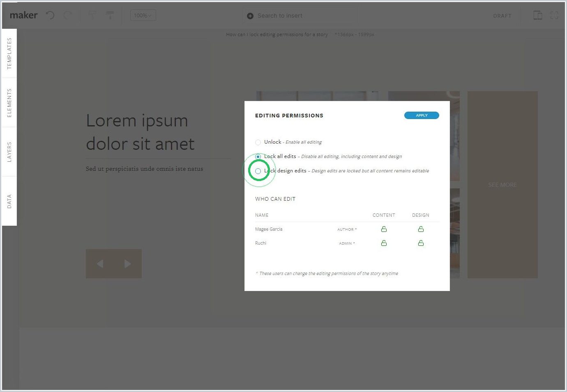This screenshot has width=567, height=392.
Task: Click the 'NAME' column header
Action: 262,215
